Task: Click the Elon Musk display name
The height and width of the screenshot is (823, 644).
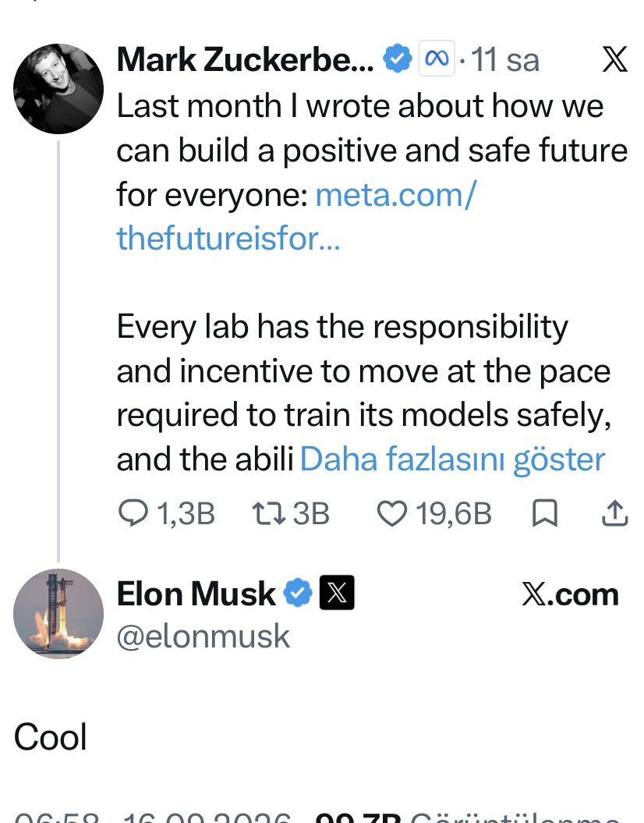Action: 196,594
